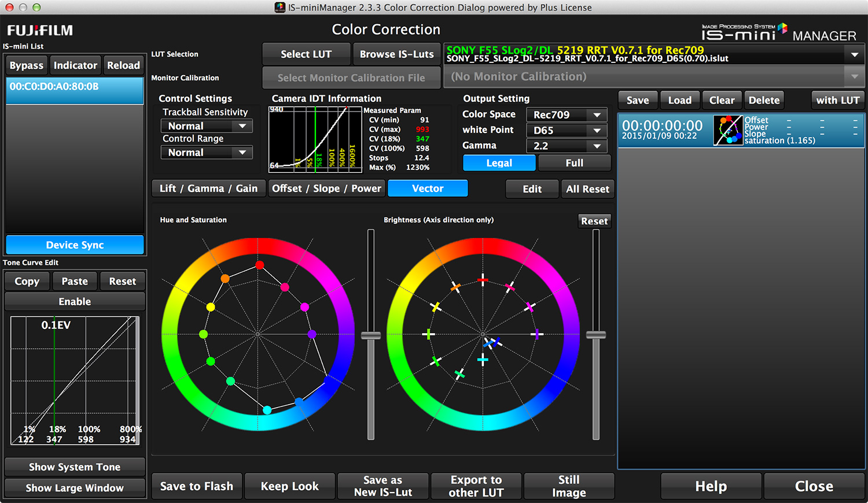Viewport: 868px width, 503px height.
Task: Toggle the Tone Curve Enable button
Action: pos(75,302)
